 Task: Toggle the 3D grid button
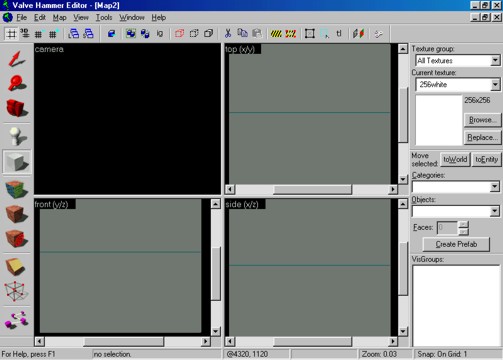(25, 34)
